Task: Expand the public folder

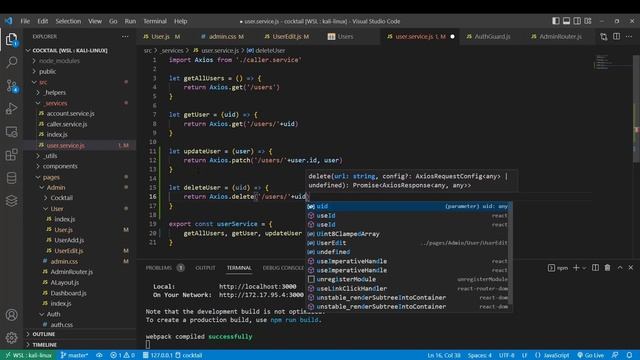Action: [80, 71]
